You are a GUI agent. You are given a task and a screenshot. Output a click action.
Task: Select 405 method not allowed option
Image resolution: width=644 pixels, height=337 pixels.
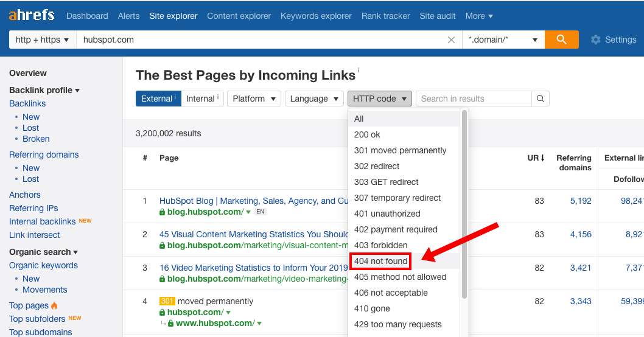[x=404, y=277]
